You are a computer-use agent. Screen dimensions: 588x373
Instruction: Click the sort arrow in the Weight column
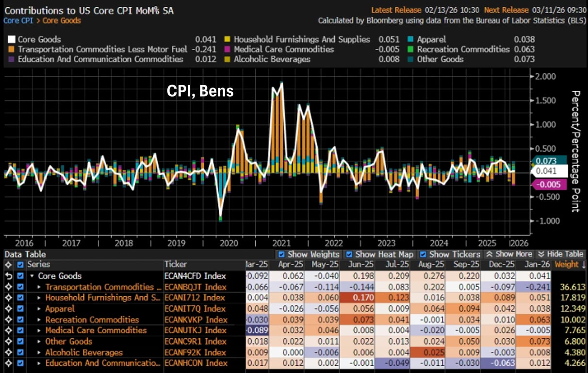point(582,265)
